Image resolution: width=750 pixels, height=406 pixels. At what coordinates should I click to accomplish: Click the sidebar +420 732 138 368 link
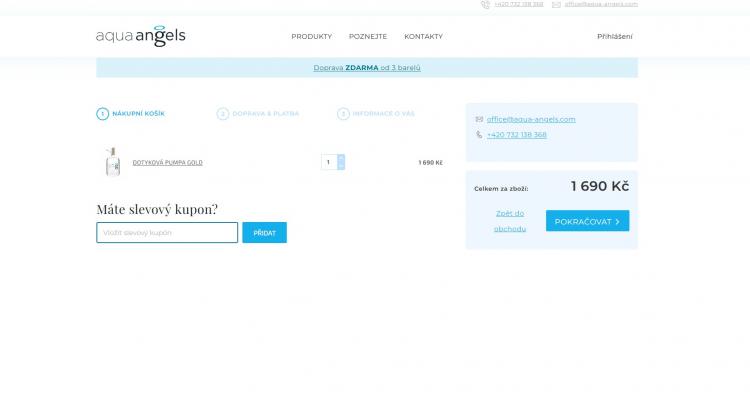pyautogui.click(x=517, y=135)
